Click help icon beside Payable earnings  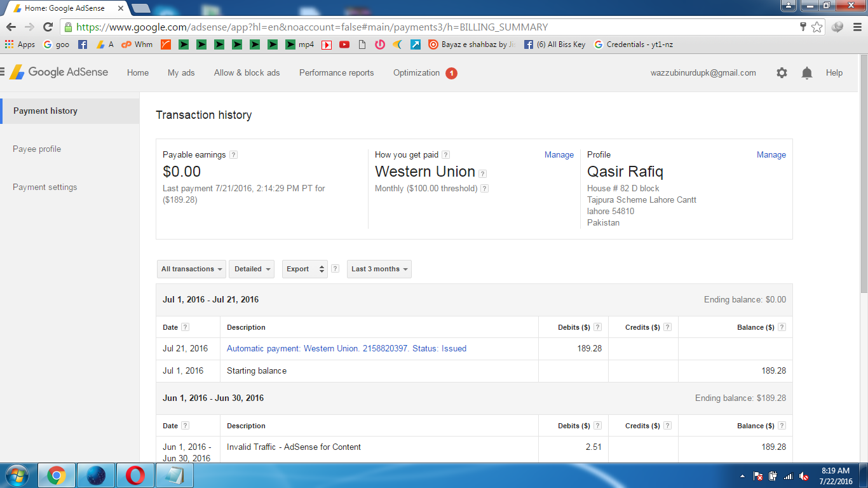233,155
